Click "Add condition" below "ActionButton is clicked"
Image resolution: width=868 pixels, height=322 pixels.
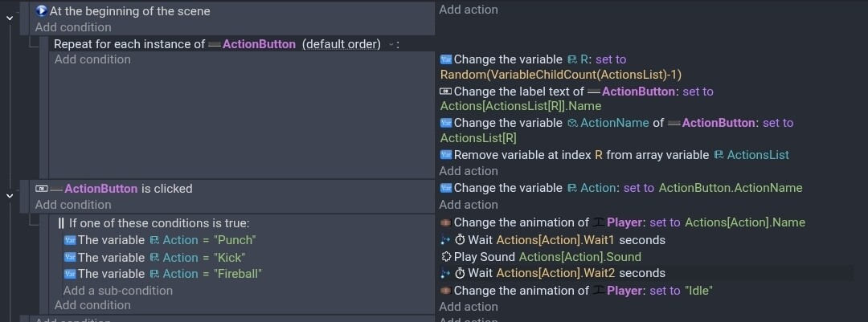tap(73, 205)
